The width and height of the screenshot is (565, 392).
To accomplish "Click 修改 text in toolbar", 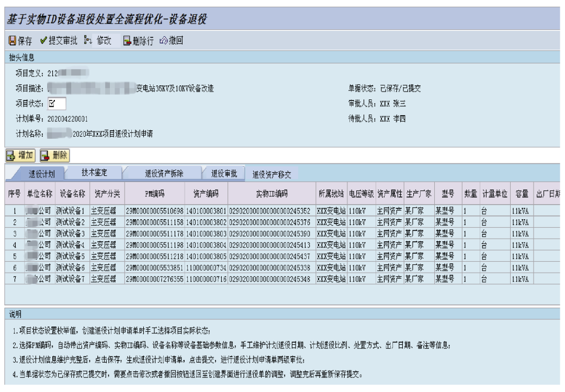I will 104,40.
